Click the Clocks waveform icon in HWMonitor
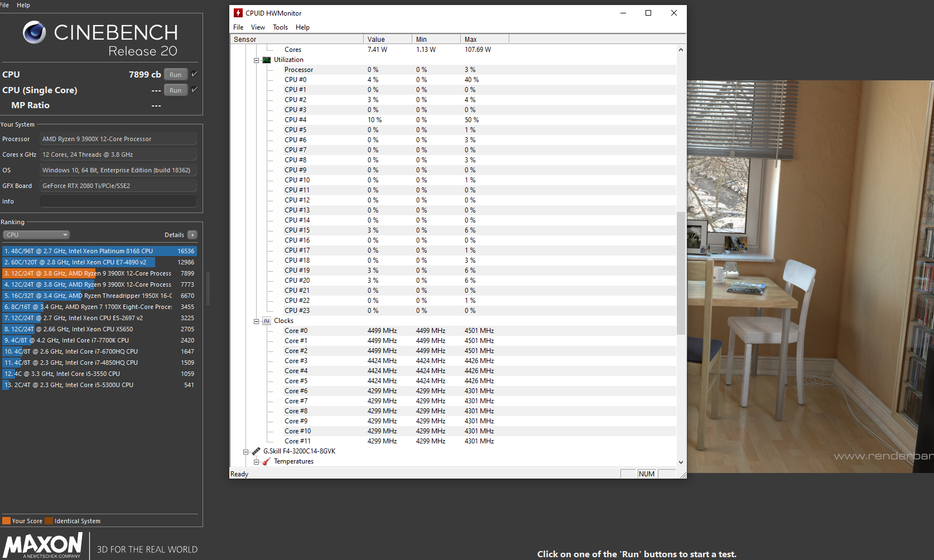The height and width of the screenshot is (560, 934). click(267, 321)
